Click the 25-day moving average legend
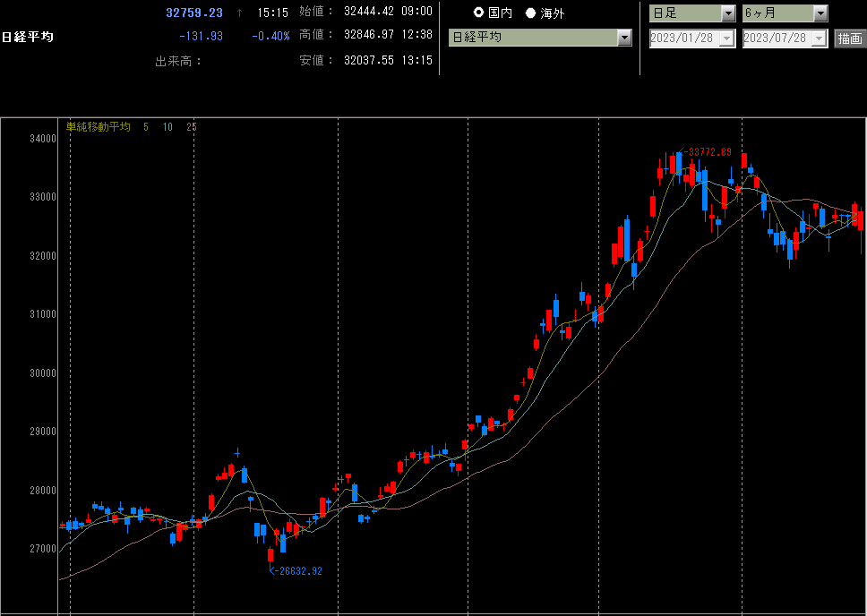This screenshot has width=867, height=616. click(x=192, y=127)
